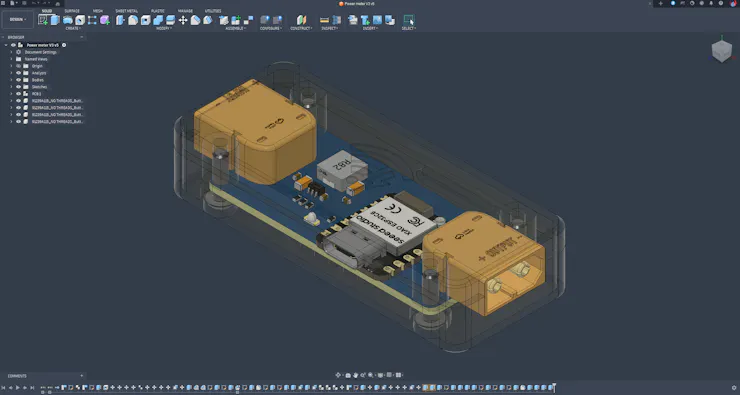The height and width of the screenshot is (395, 740).
Task: Jump to timeline beginning
Action: pyautogui.click(x=4, y=388)
